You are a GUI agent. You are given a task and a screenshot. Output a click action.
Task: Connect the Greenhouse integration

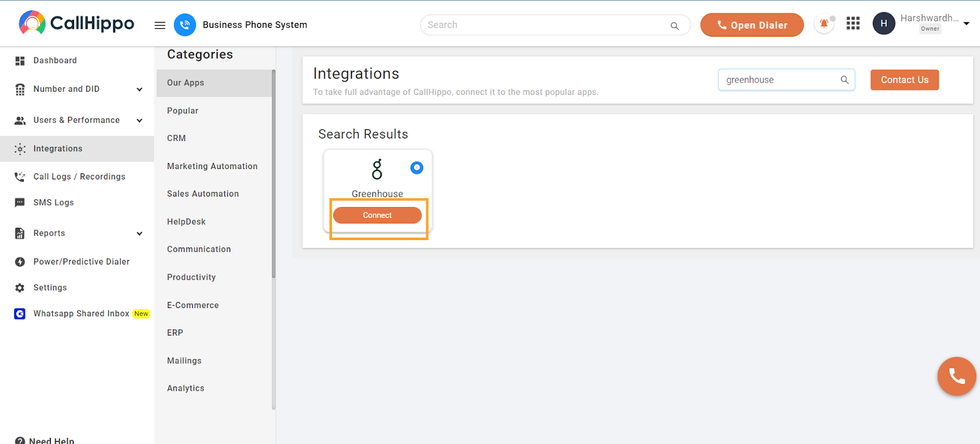(377, 215)
